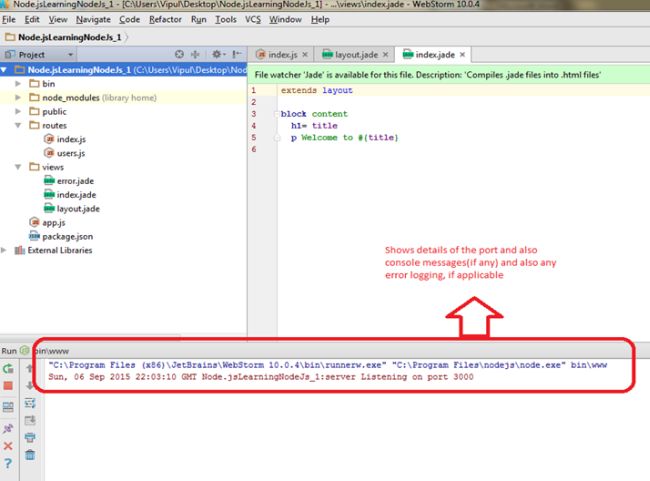Click line number 6 in editor gutter
This screenshot has width=650, height=481.
(254, 149)
